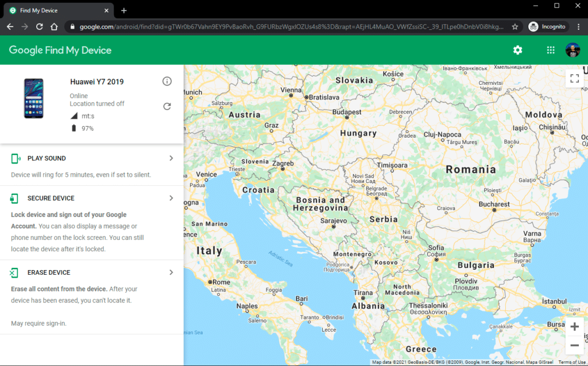Expand the Secure Device option chevron

click(x=171, y=198)
